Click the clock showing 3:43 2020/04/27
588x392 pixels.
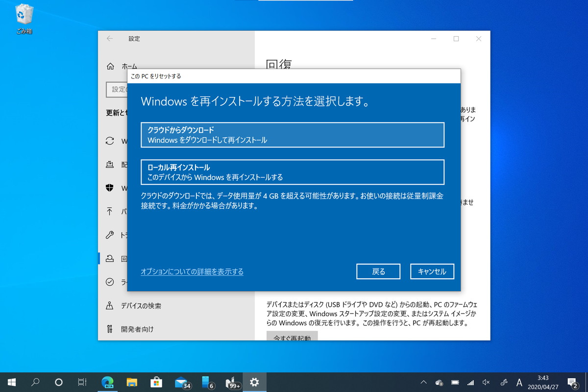(542, 382)
